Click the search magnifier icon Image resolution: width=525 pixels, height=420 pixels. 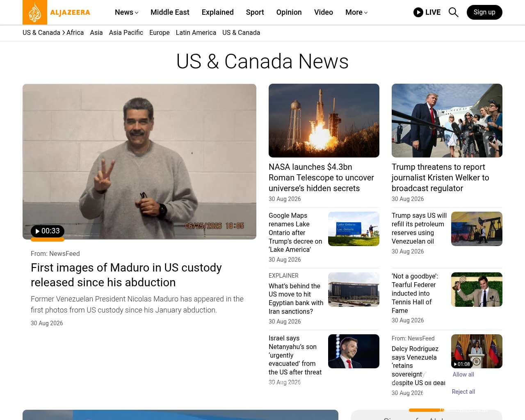[453, 12]
